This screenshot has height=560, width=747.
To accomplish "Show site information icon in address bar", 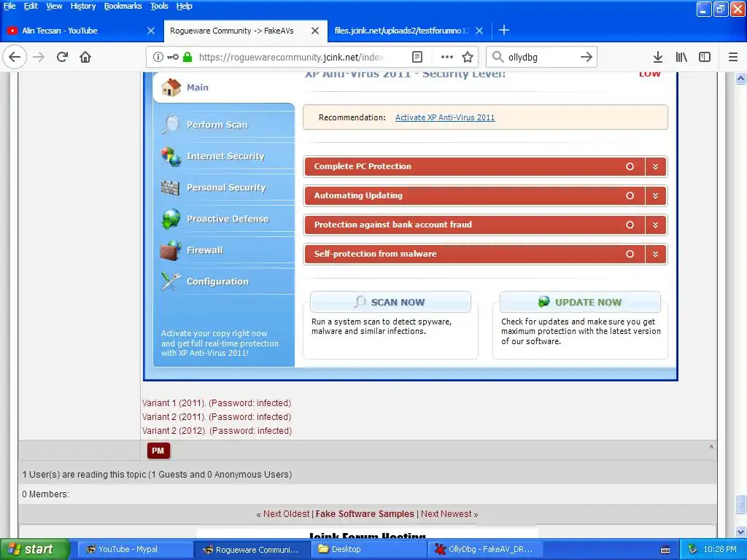I will (x=158, y=57).
